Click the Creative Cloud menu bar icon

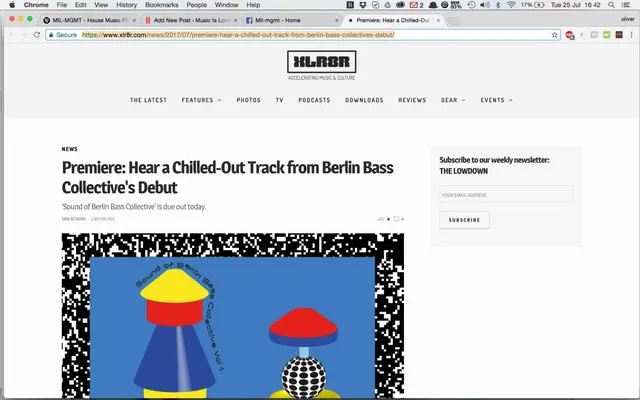(x=400, y=5)
